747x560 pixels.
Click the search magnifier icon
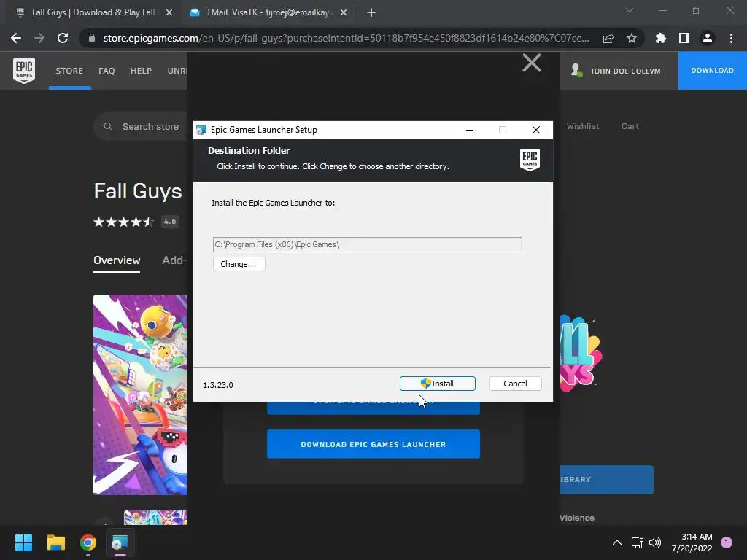(x=108, y=126)
